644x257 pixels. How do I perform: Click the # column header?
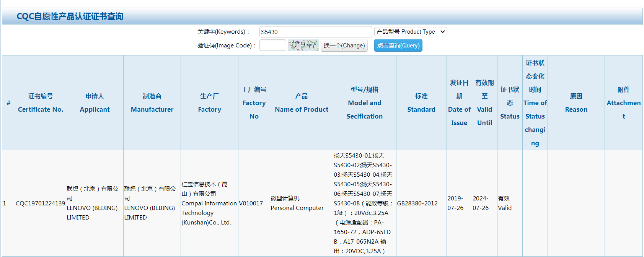point(8,102)
